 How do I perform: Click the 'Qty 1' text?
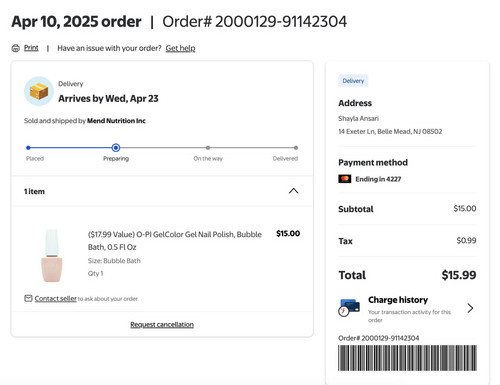95,273
